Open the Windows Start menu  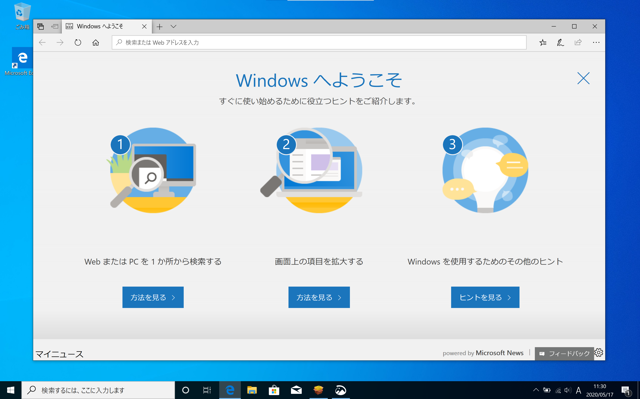(x=11, y=390)
